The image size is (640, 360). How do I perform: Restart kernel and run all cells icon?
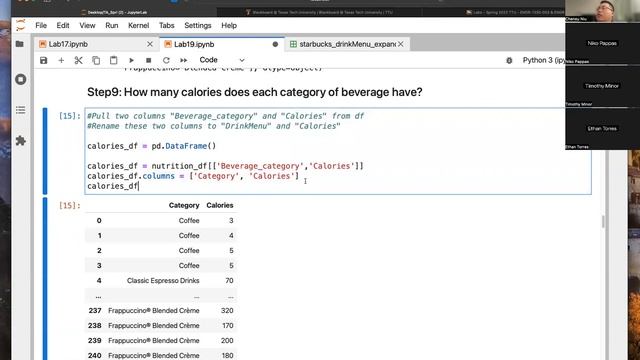184,60
